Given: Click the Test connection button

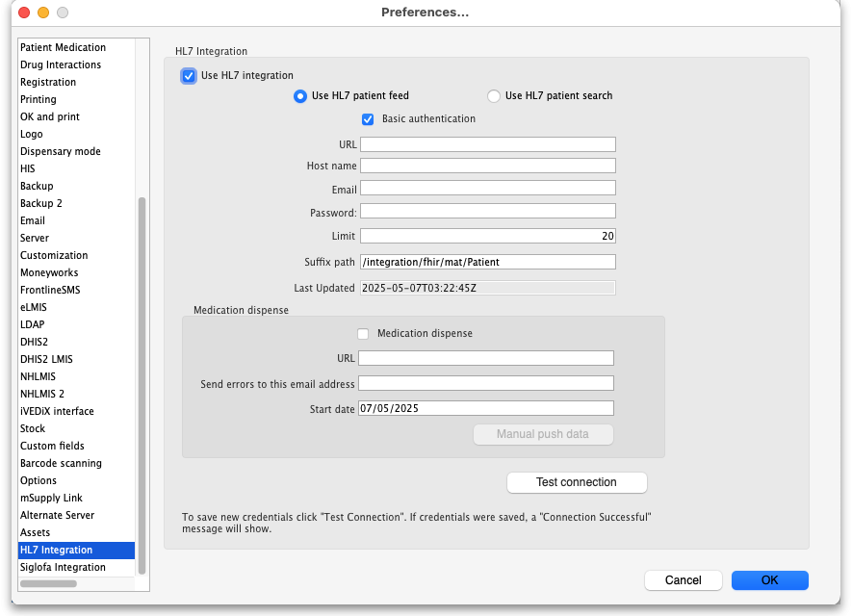Looking at the screenshot, I should (577, 482).
